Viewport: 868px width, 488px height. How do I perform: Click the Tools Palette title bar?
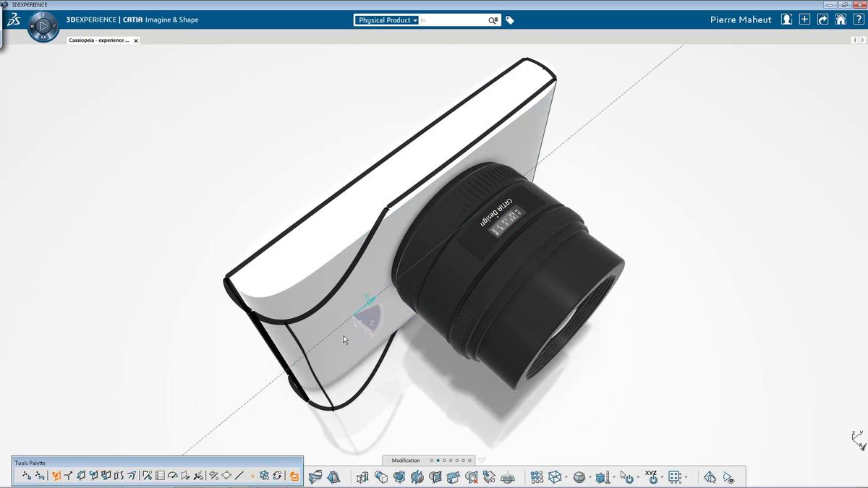[x=158, y=463]
